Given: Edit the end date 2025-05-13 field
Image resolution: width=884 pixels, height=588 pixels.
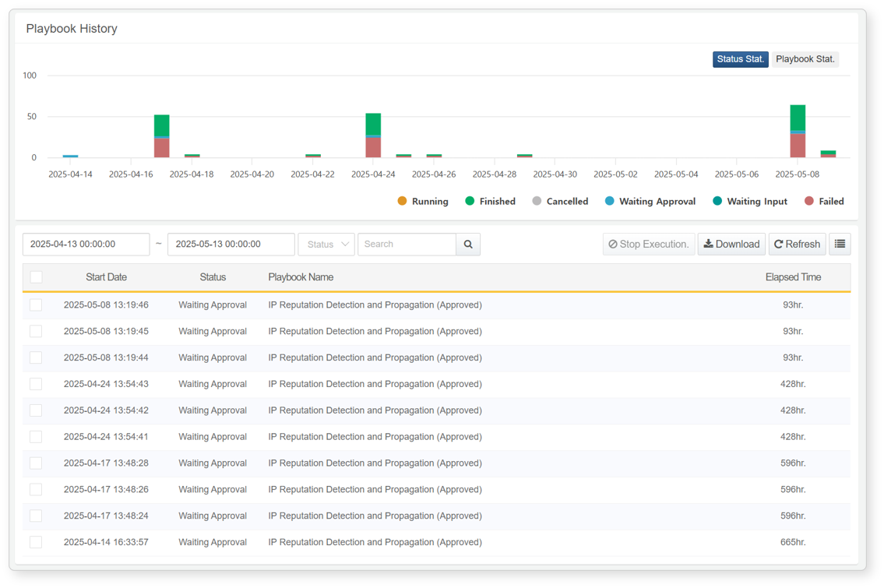Looking at the screenshot, I should [231, 244].
